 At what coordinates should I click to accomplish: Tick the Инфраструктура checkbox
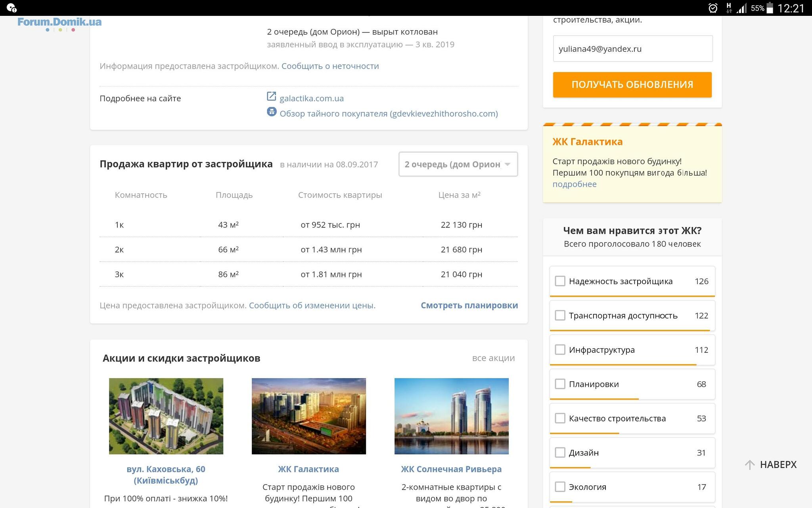coord(560,350)
